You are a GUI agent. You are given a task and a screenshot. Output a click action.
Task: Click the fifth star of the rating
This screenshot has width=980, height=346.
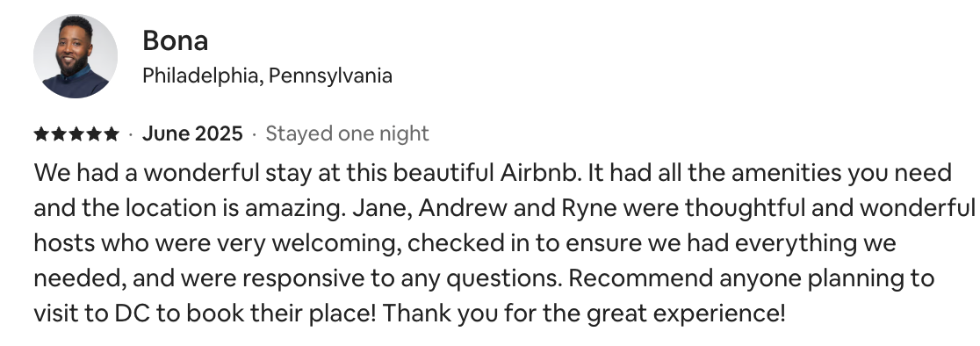(x=112, y=133)
